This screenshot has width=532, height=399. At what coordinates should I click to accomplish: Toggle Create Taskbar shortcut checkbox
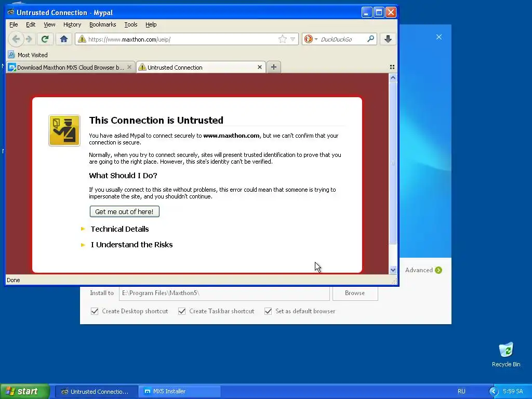tap(182, 311)
